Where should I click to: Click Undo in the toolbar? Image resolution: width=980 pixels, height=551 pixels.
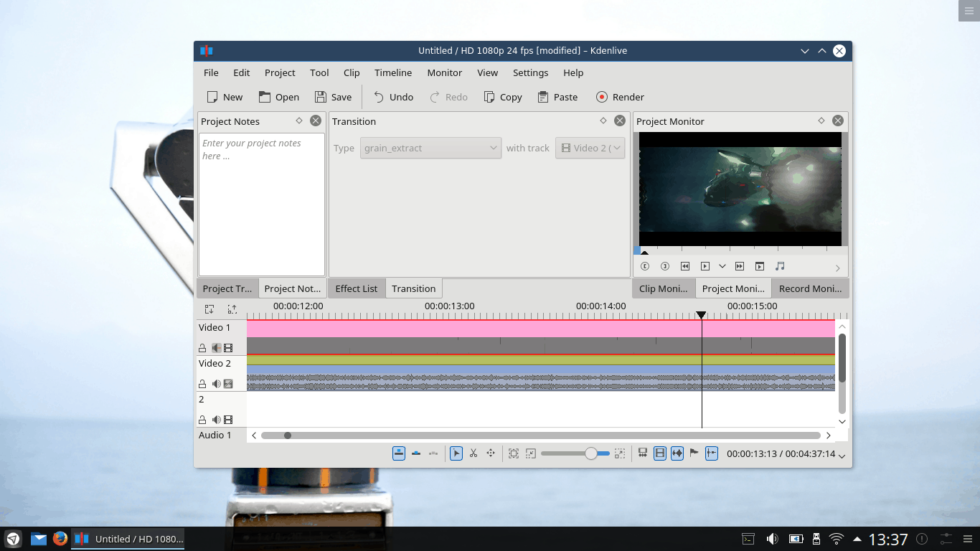coord(393,97)
